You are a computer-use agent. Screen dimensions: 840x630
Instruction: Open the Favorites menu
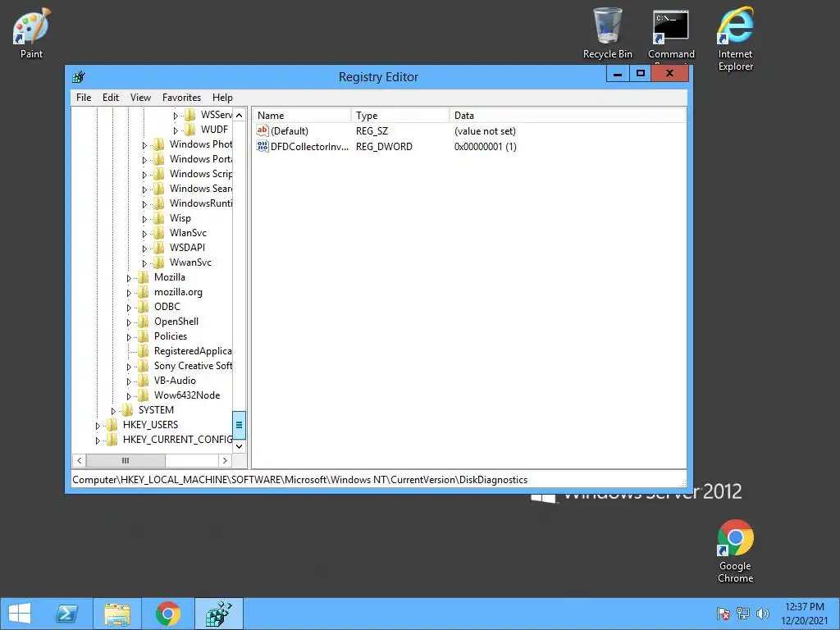click(x=181, y=98)
